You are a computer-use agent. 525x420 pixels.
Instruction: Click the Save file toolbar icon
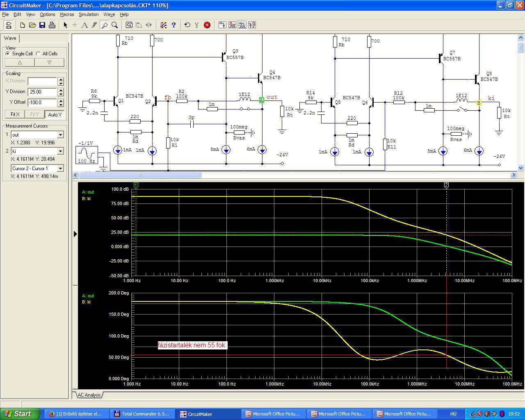click(x=42, y=25)
